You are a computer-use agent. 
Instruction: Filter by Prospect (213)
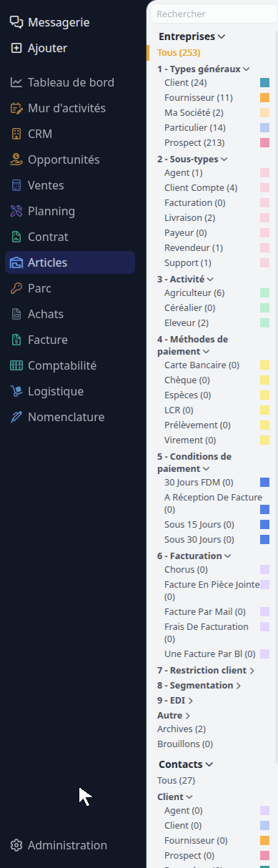[194, 143]
